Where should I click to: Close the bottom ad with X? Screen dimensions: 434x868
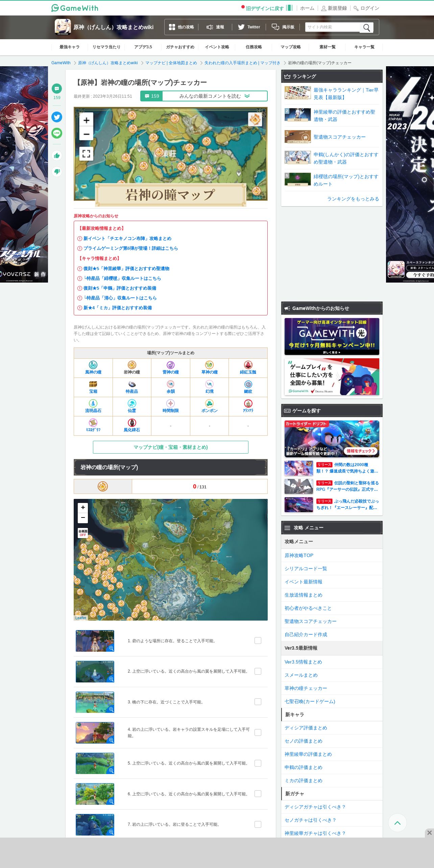coord(429,833)
